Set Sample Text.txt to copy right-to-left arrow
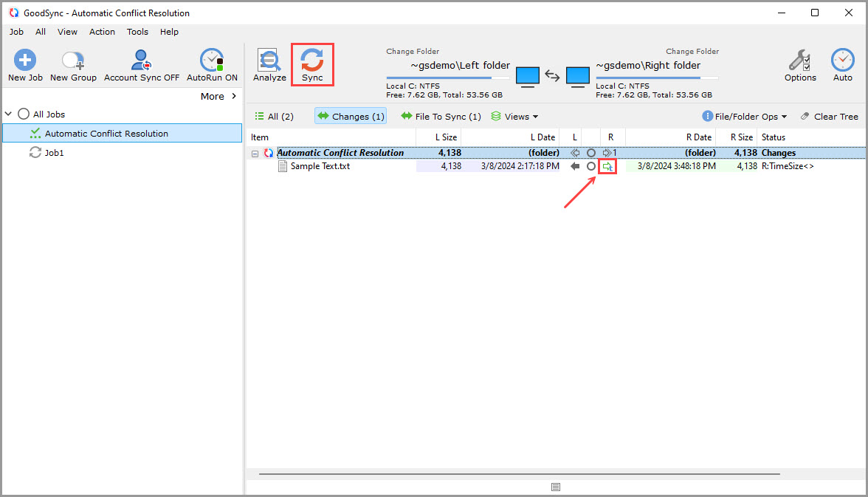This screenshot has width=868, height=497. [575, 166]
